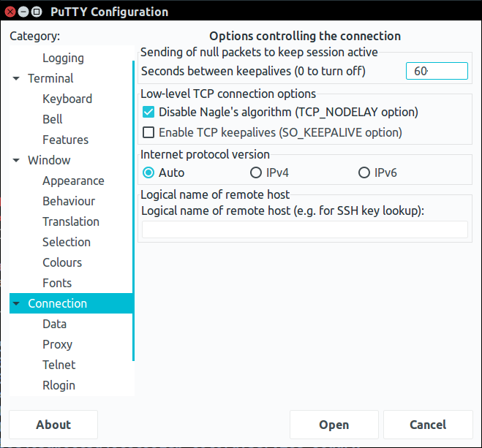Viewport: 482px width, 448px height.
Task: Enable TCP keepalives checkbox
Action: (148, 133)
